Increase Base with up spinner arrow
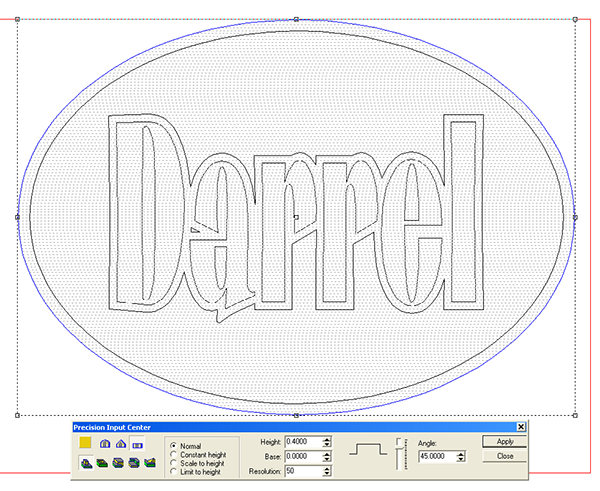This screenshot has height=491, width=600. click(x=326, y=454)
